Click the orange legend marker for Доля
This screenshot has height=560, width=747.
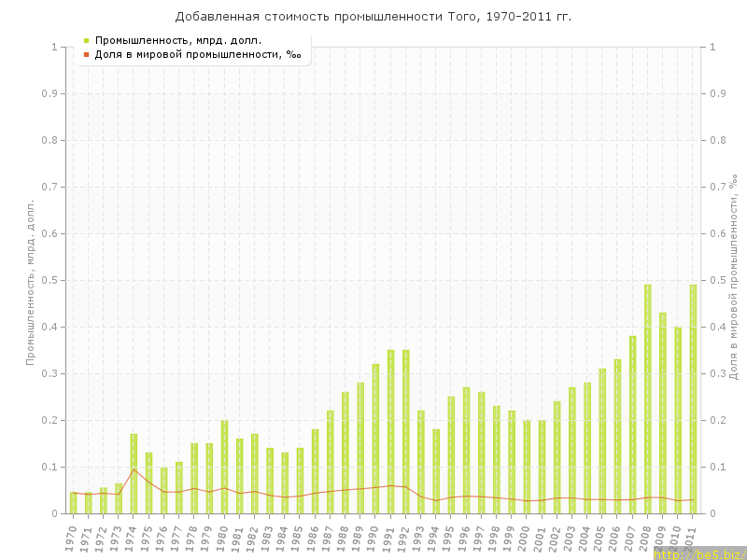(x=86, y=54)
